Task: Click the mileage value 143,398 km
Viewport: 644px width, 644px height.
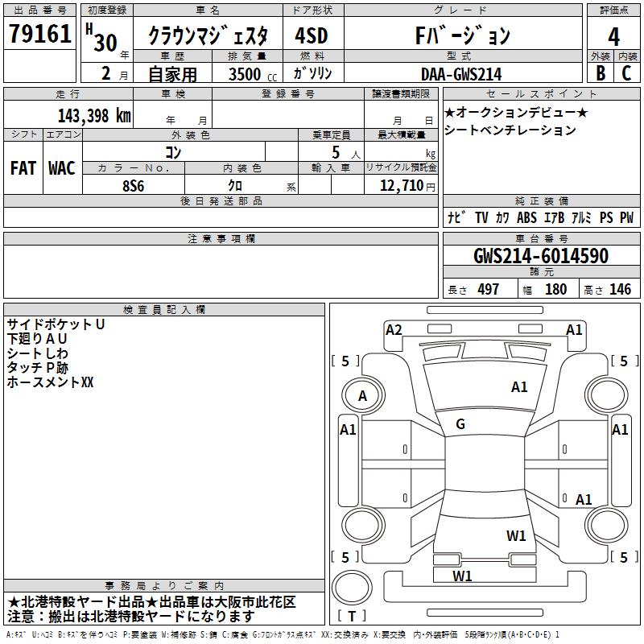Action: 94,115
